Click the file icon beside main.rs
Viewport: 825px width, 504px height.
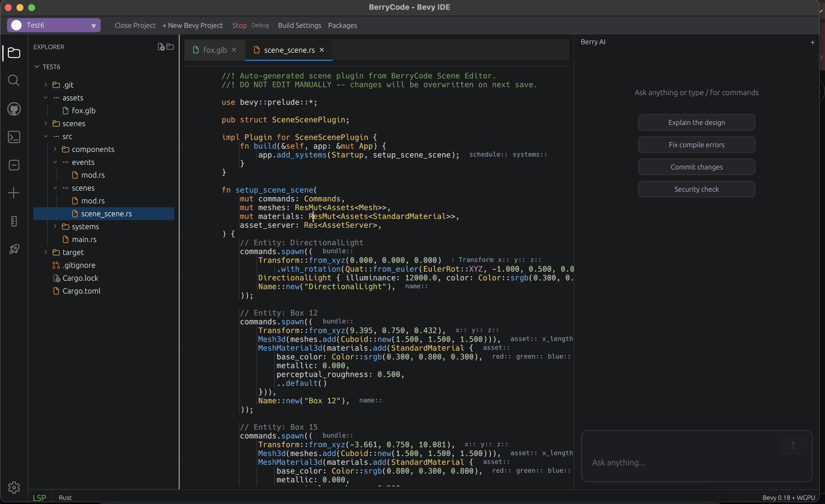66,239
